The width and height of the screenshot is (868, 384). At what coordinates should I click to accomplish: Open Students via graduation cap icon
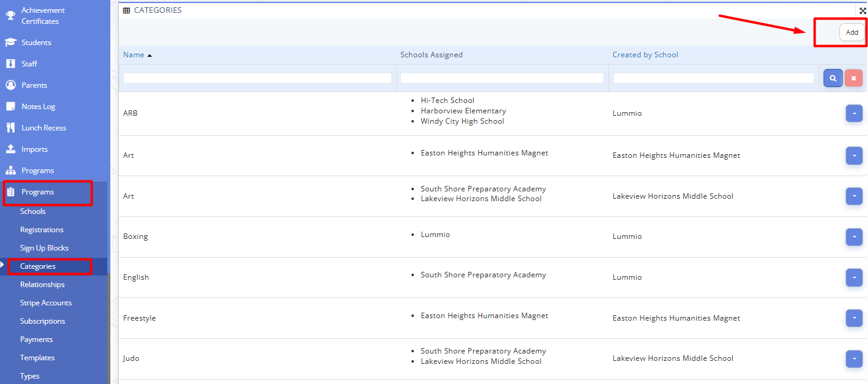[10, 43]
